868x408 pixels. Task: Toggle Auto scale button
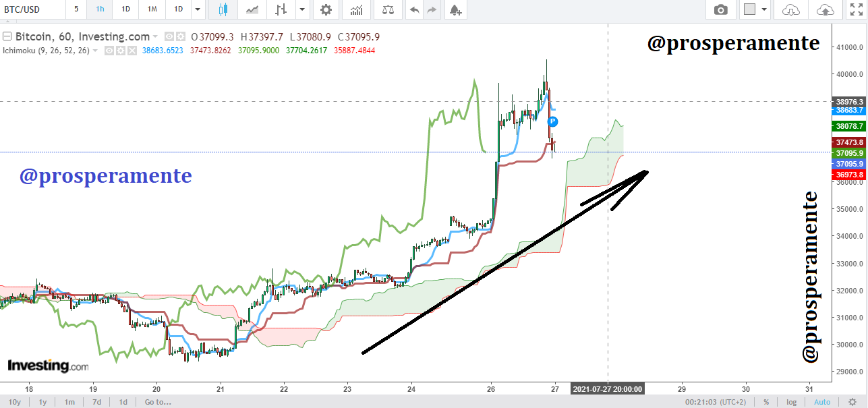pyautogui.click(x=822, y=401)
